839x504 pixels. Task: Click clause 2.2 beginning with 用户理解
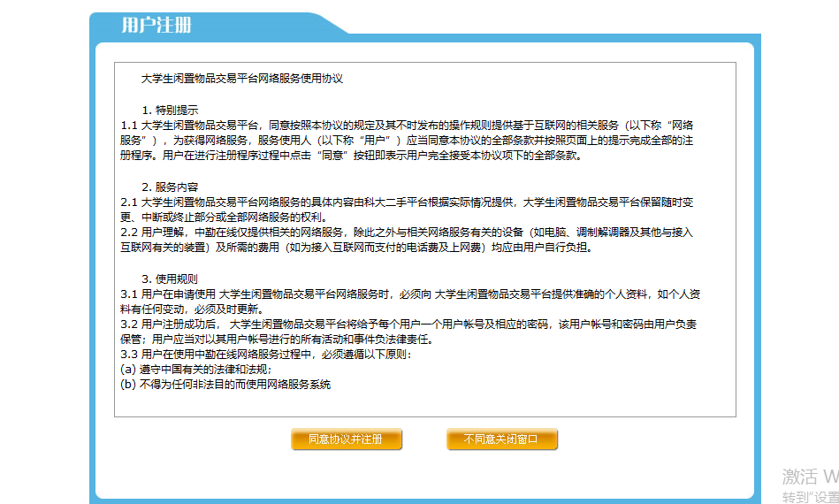pos(407,240)
